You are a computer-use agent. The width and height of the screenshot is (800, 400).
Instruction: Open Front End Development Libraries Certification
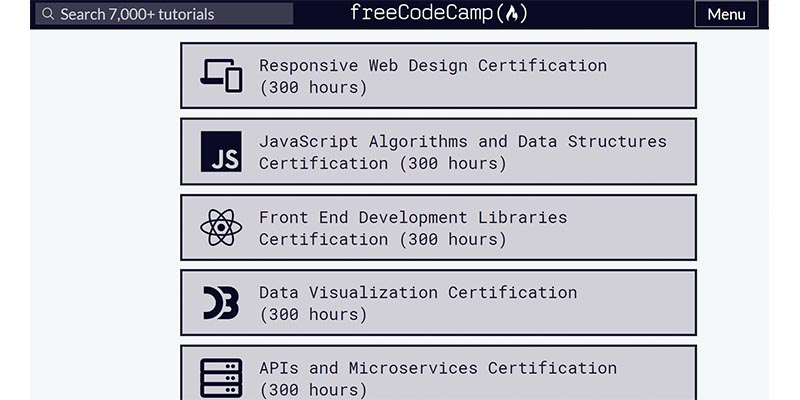438,228
